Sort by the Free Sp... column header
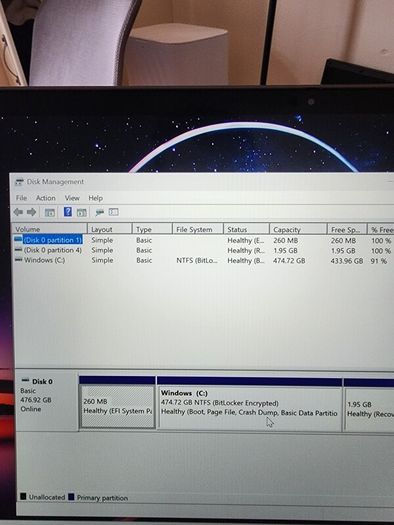Image resolution: width=394 pixels, height=525 pixels. (x=347, y=230)
